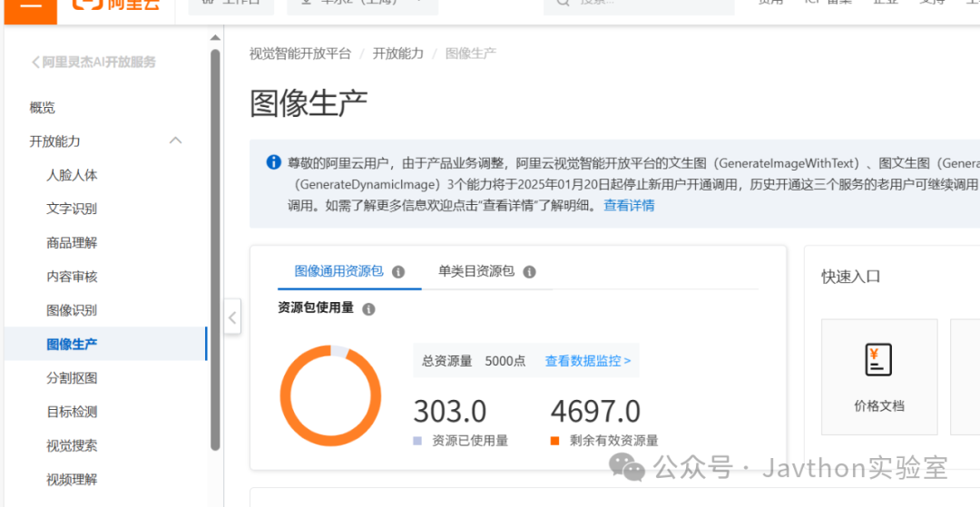
Task: Select 图像识别 in the sidebar
Action: (72, 310)
